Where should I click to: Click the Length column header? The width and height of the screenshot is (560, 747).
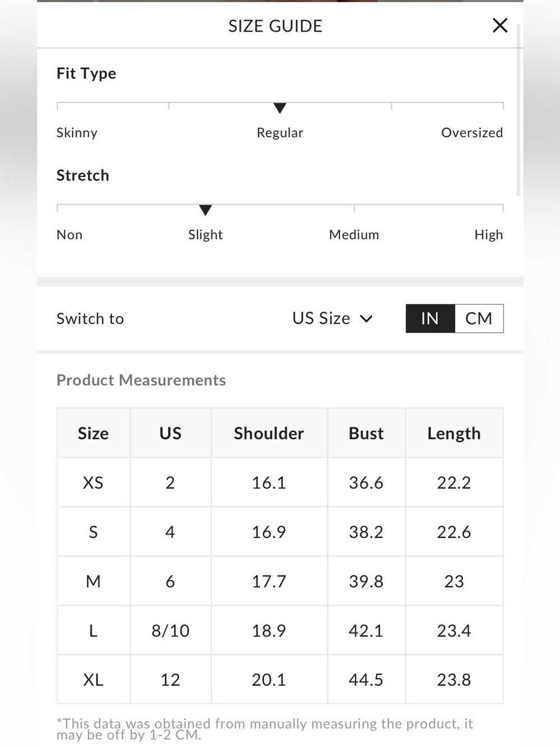click(454, 433)
